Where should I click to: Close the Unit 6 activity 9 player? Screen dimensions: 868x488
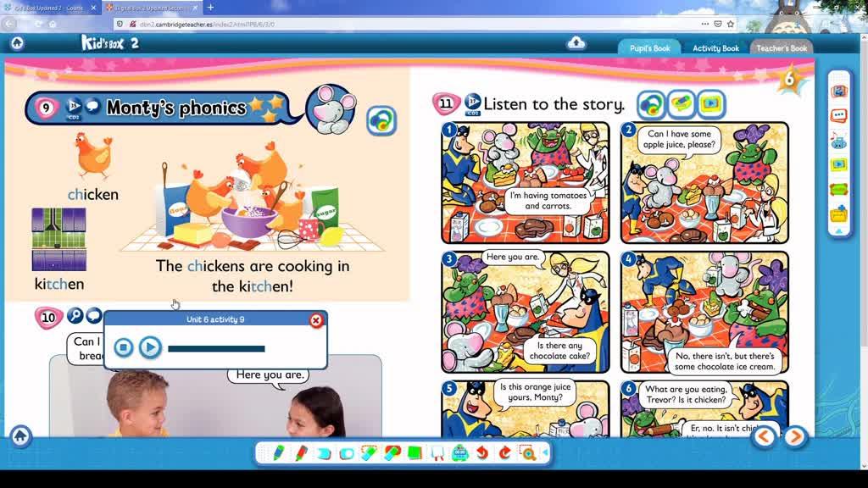click(x=316, y=319)
